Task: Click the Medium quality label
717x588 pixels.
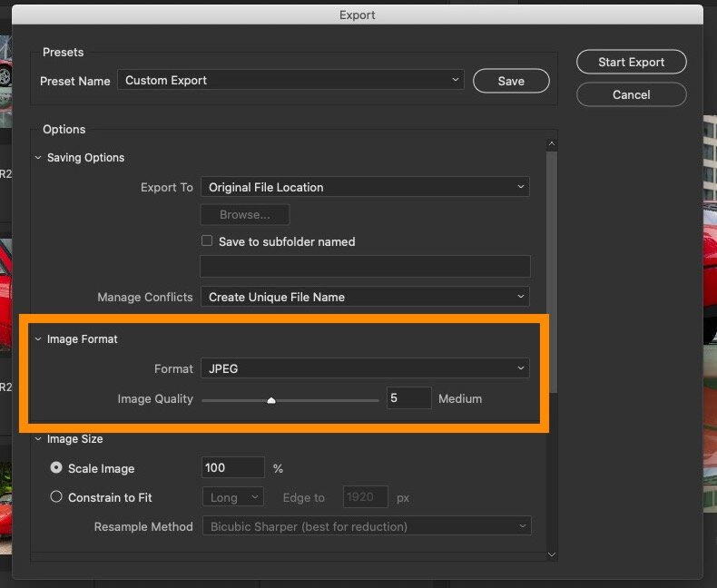Action: pyautogui.click(x=460, y=398)
